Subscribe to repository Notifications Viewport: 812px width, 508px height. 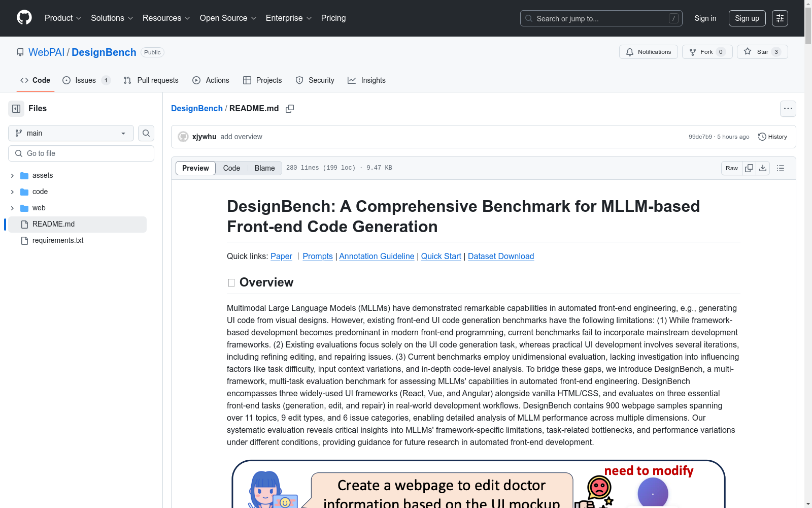[x=648, y=51]
